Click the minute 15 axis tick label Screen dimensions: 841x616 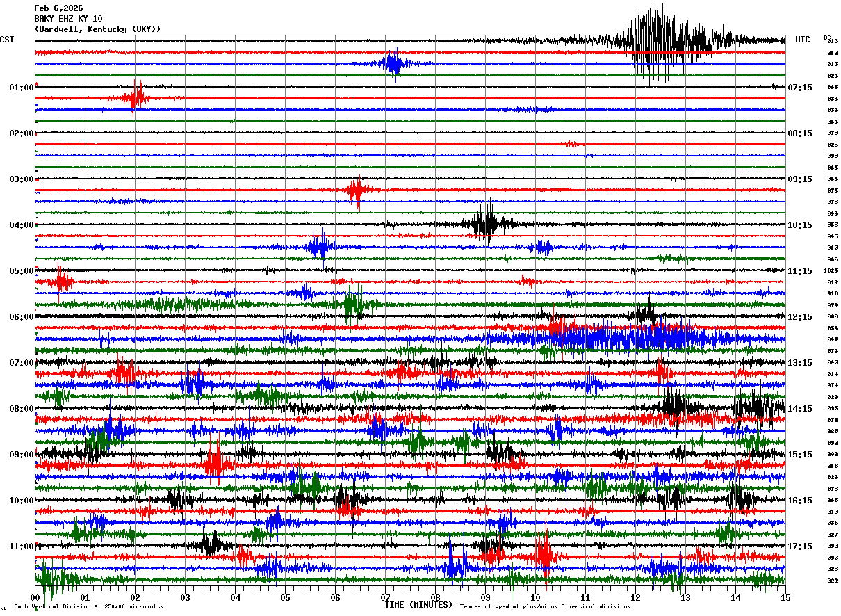tap(785, 597)
